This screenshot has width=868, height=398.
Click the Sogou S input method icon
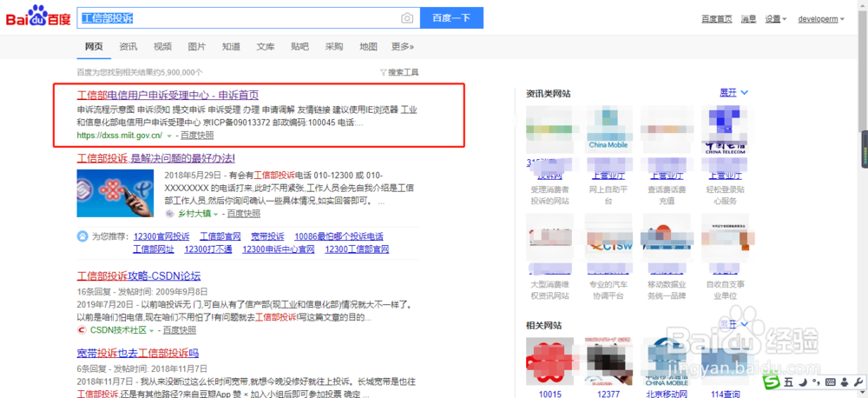[x=773, y=382]
